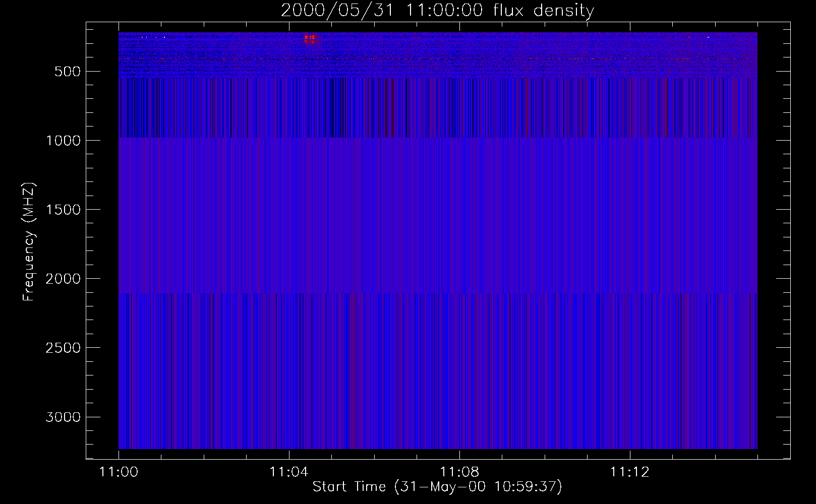Click the "Start Time (31-May-00 10:59:37)" label

[x=437, y=486]
